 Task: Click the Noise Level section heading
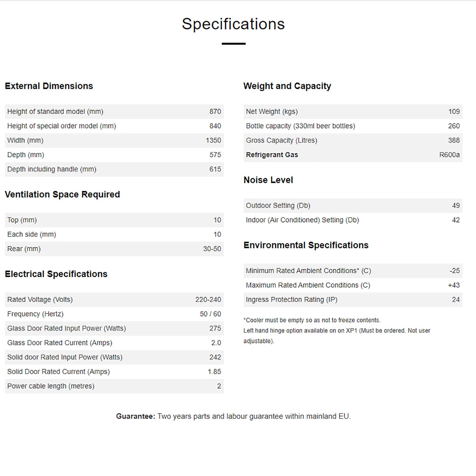coord(268,180)
